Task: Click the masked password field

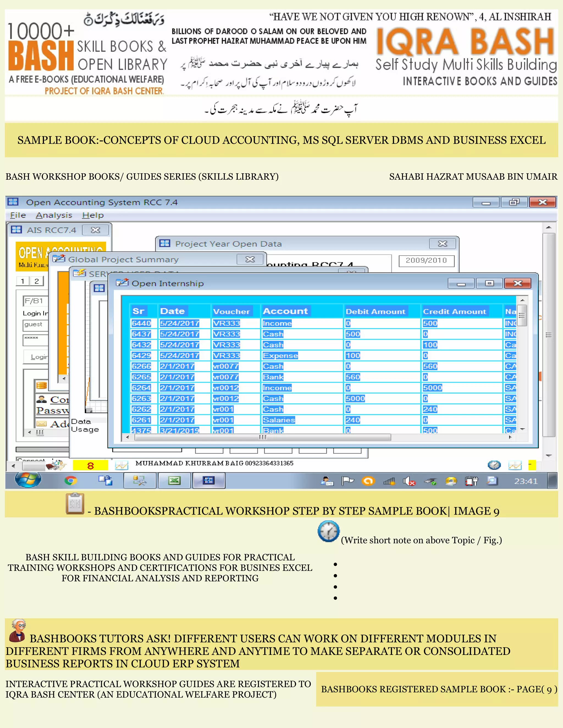Action: 36,340
